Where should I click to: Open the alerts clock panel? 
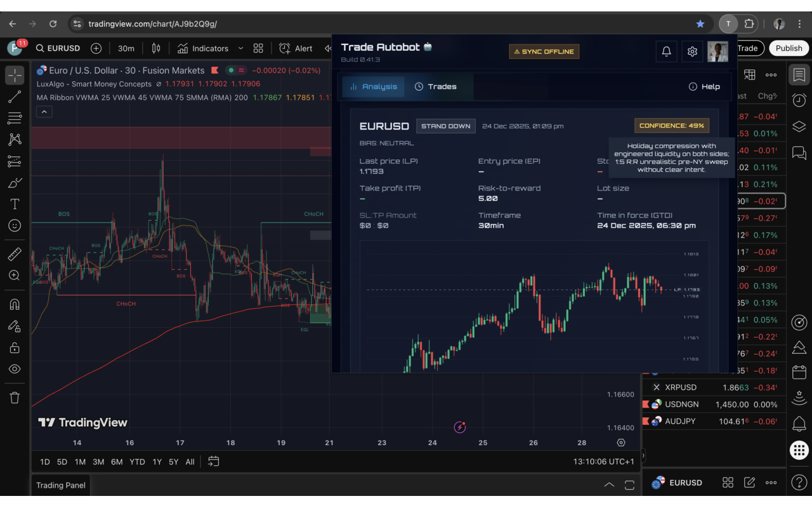point(799,100)
